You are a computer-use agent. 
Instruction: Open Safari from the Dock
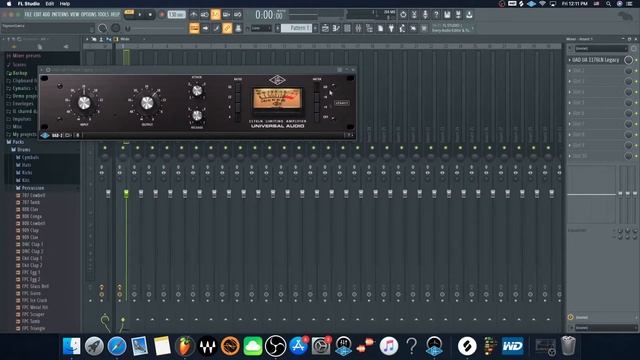(117, 346)
